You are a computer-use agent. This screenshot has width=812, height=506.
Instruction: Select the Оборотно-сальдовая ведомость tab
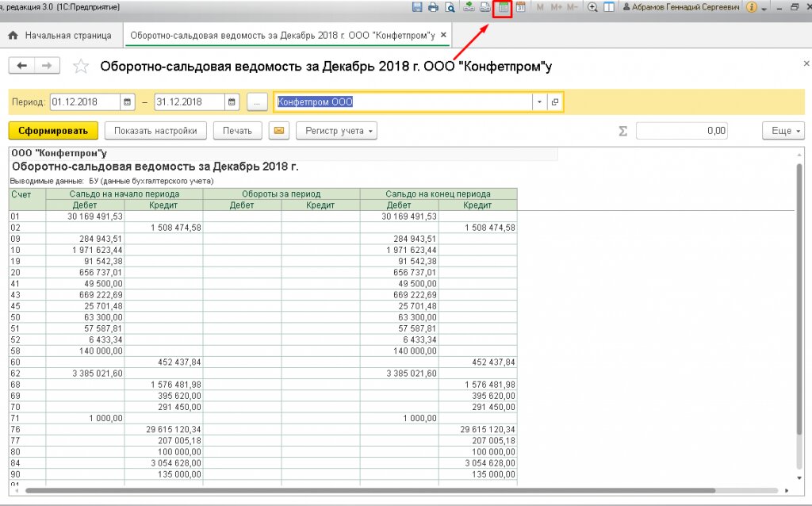pos(282,35)
